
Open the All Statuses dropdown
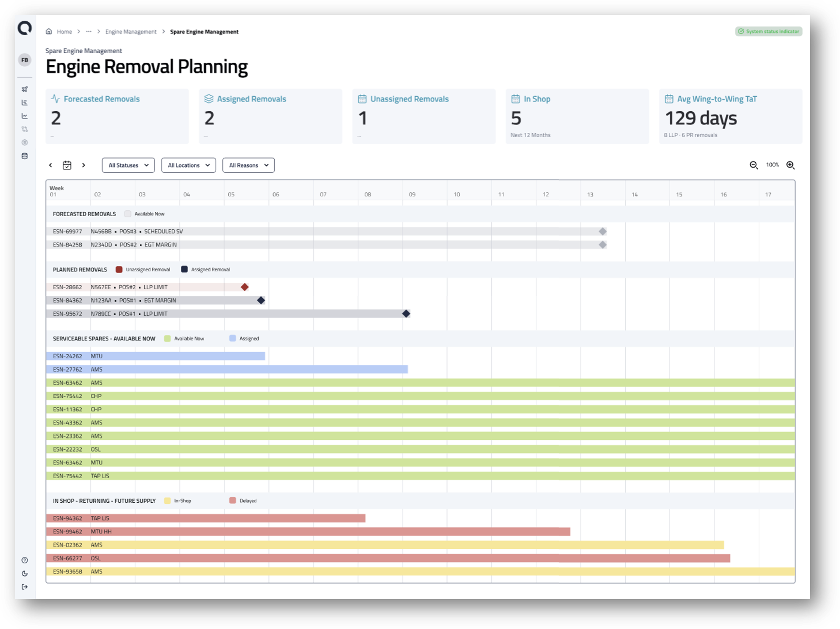128,165
